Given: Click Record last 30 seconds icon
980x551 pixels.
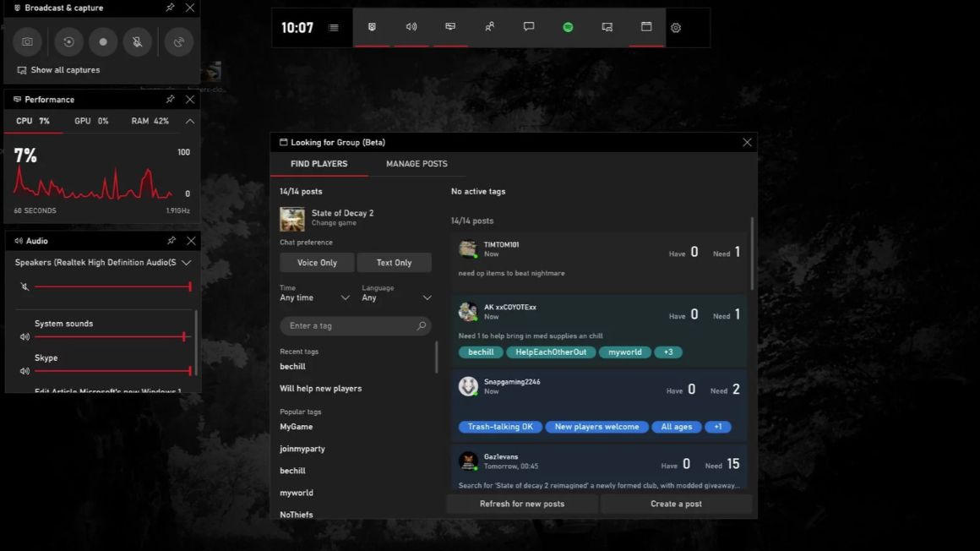Looking at the screenshot, I should pos(68,41).
